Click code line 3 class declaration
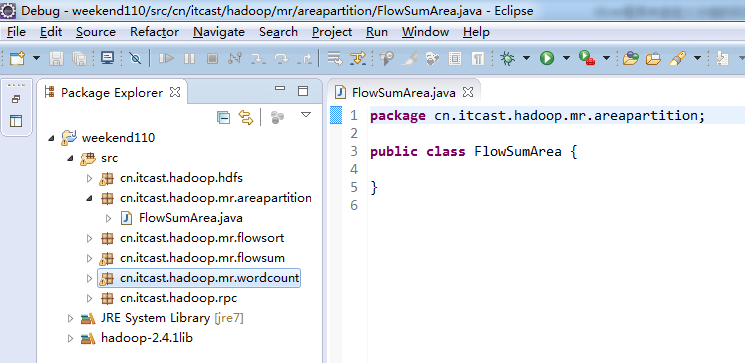The width and height of the screenshot is (745, 363). (473, 152)
